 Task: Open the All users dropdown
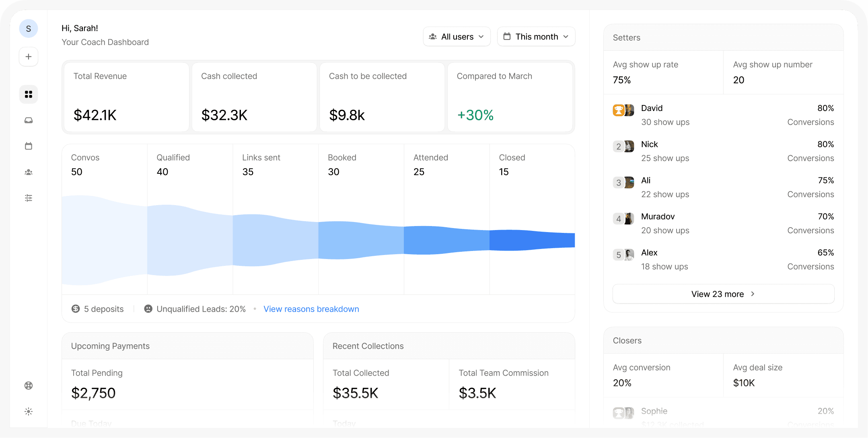pos(457,37)
